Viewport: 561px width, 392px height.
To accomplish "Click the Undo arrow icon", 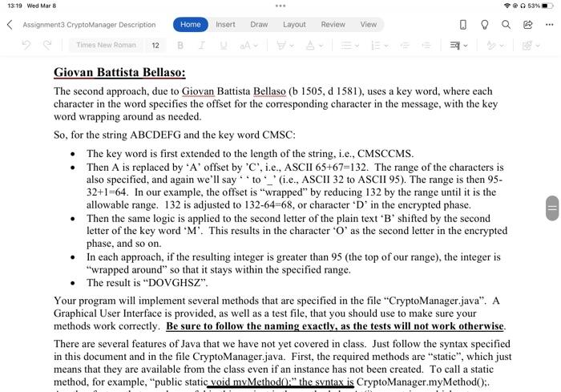I will [26, 45].
